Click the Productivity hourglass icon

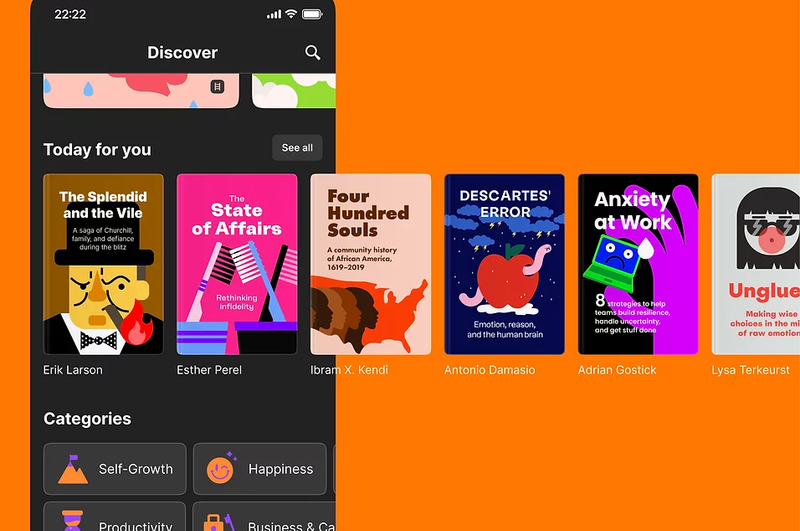pyautogui.click(x=72, y=520)
